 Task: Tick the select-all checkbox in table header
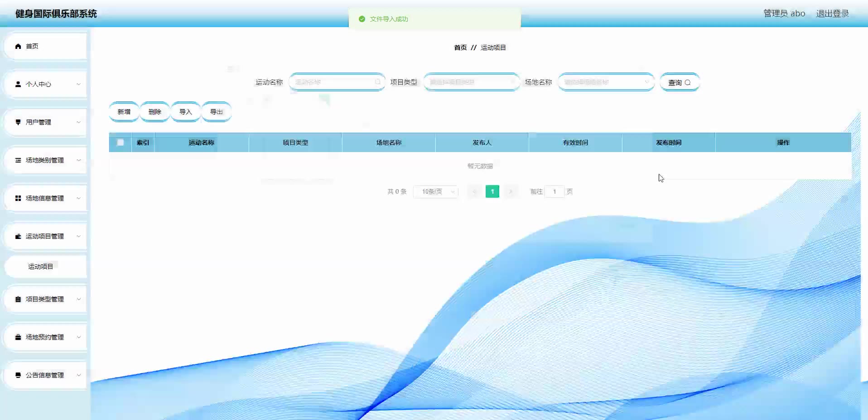coord(121,143)
